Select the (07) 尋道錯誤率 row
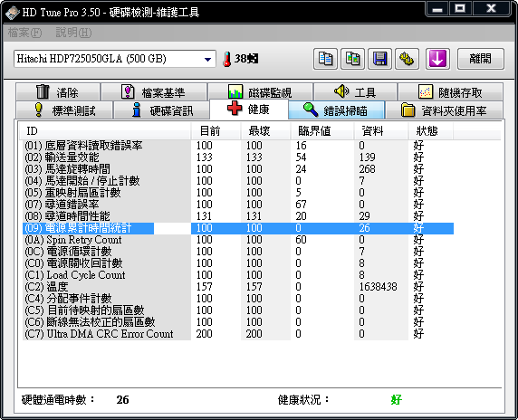The height and width of the screenshot is (420, 518). point(238,205)
